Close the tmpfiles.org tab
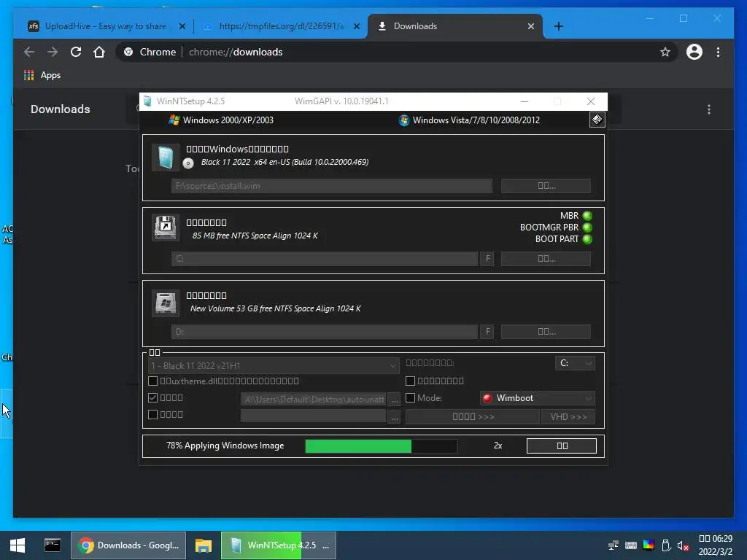The height and width of the screenshot is (560, 747). click(x=356, y=26)
